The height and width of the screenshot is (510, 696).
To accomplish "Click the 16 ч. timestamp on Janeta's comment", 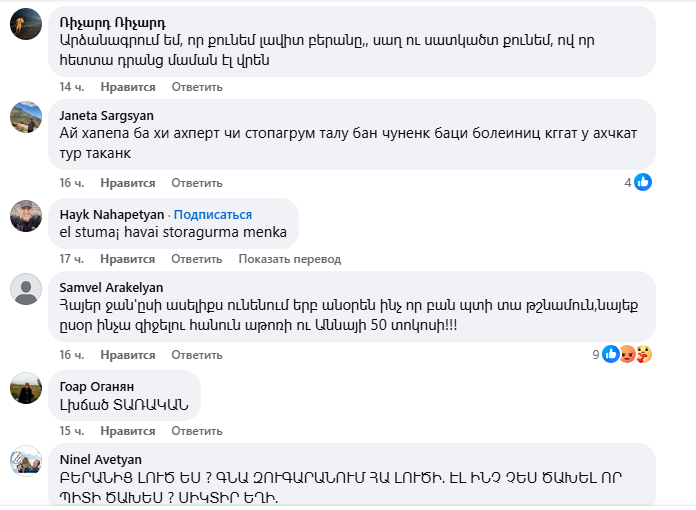I will (70, 183).
